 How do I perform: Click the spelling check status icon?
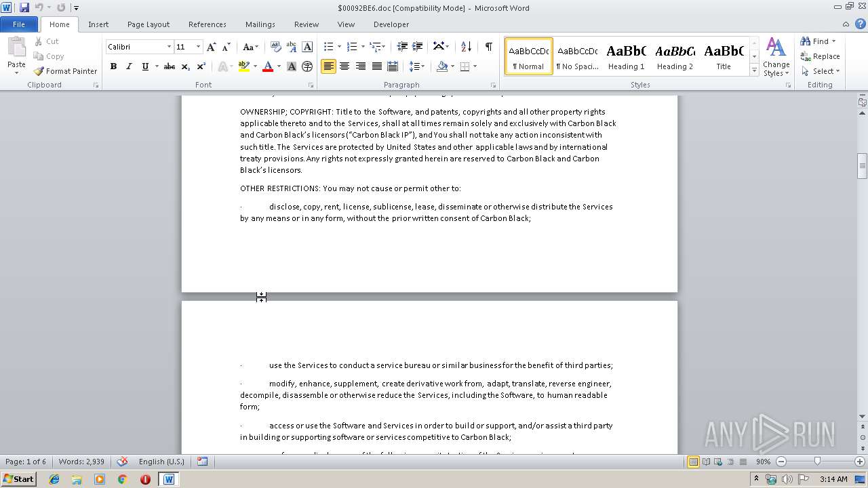pos(123,462)
